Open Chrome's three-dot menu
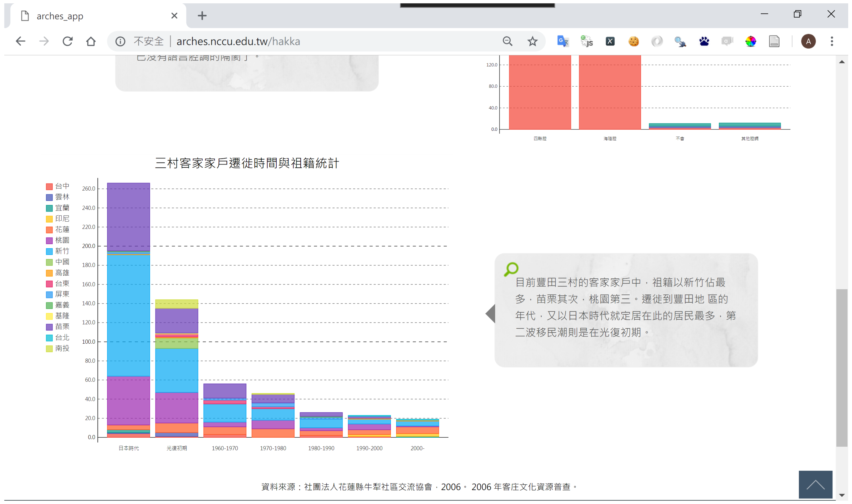This screenshot has height=504, width=852. [832, 41]
